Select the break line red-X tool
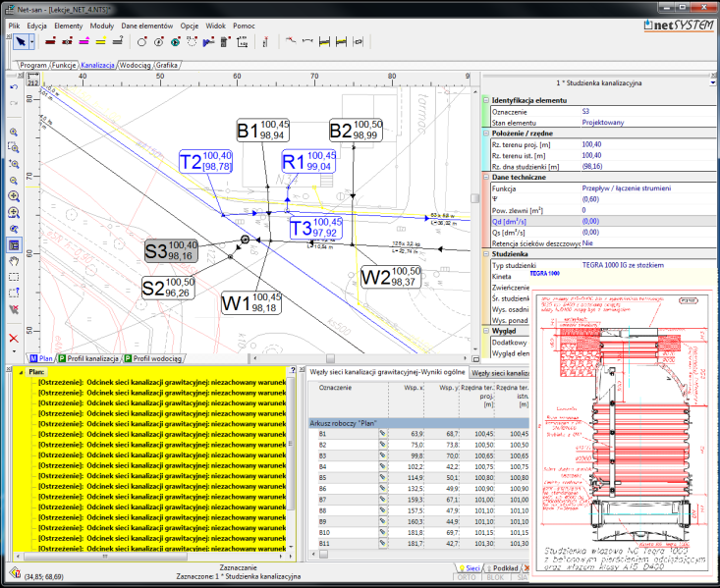The height and width of the screenshot is (588, 720). click(x=290, y=41)
